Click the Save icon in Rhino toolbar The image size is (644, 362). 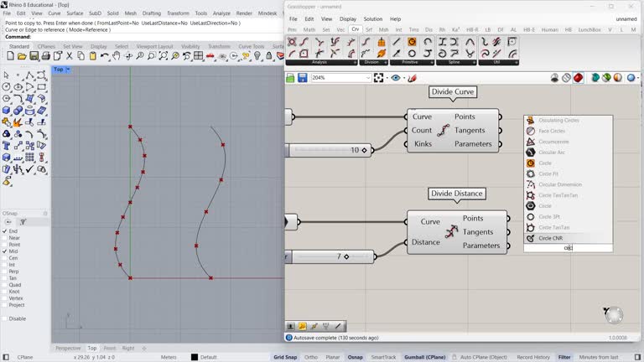[x=34, y=56]
